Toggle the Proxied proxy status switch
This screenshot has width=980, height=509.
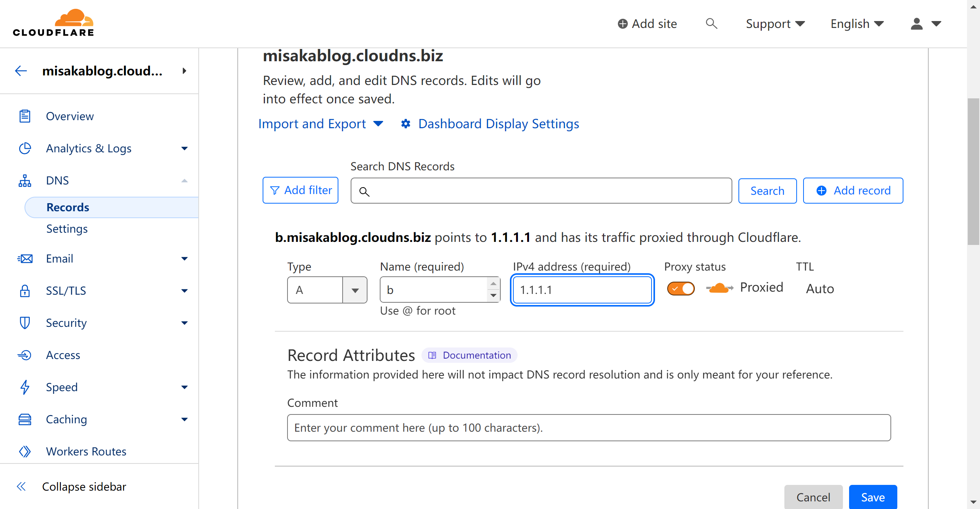coord(681,289)
